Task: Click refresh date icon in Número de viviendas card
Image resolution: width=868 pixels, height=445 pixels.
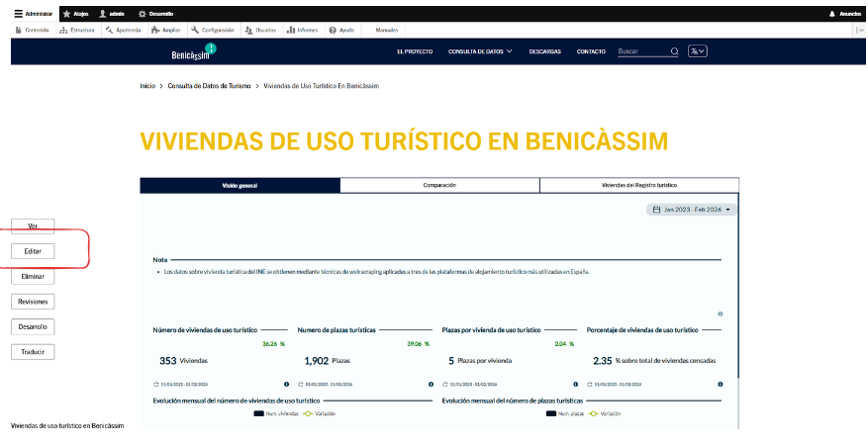Action: pos(156,385)
